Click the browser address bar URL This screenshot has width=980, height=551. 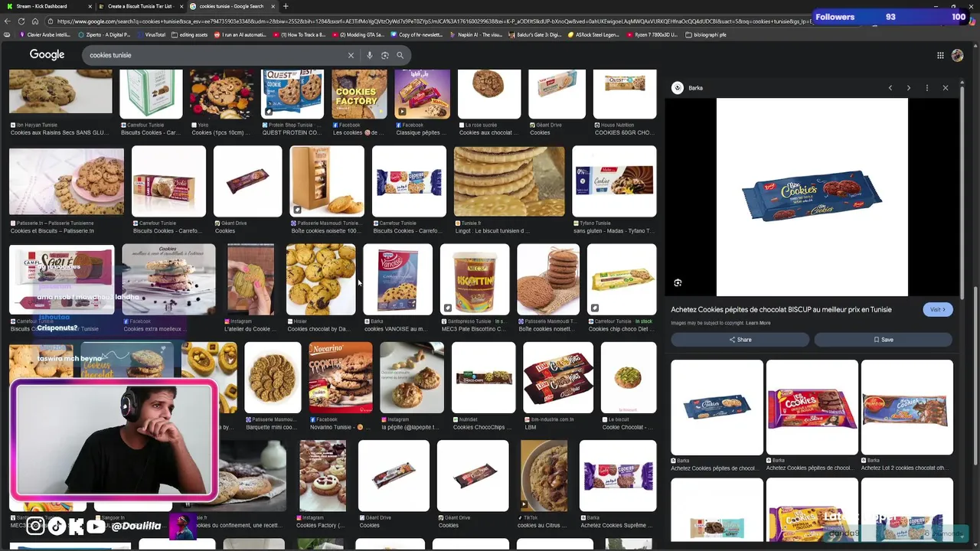(429, 21)
